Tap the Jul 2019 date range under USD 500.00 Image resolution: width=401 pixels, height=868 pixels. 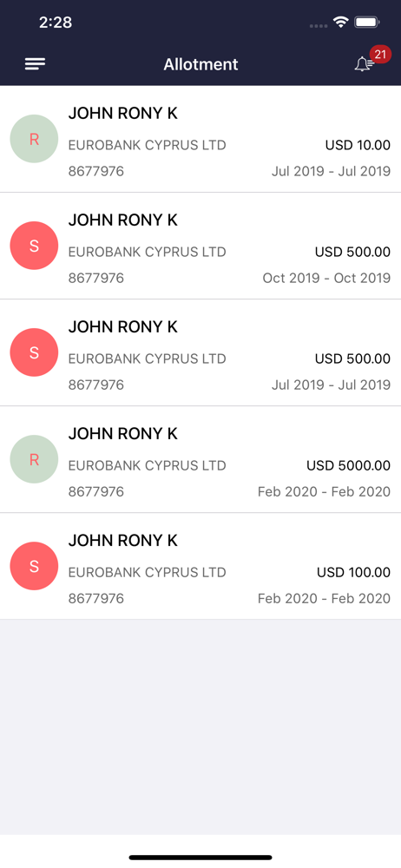(x=331, y=385)
